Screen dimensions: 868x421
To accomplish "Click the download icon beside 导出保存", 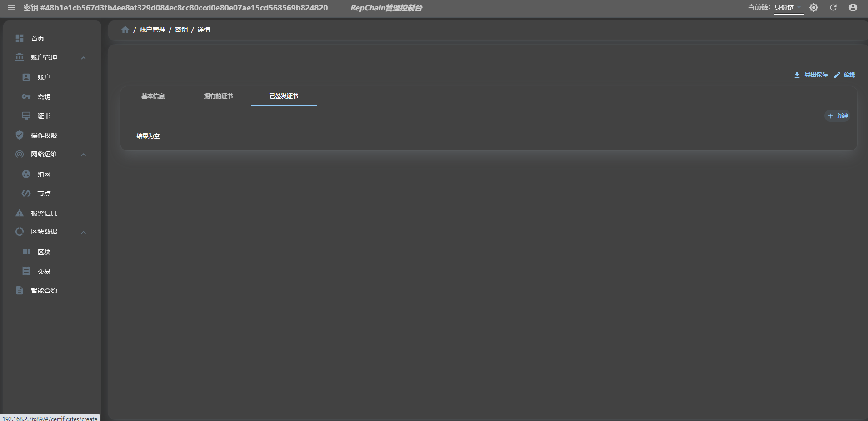I will coord(797,75).
